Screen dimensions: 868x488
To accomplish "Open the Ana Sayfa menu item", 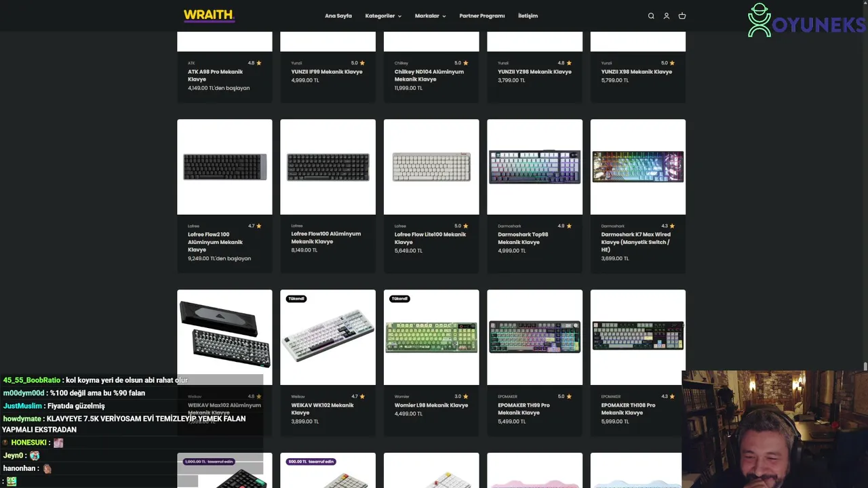I will 338,16.
